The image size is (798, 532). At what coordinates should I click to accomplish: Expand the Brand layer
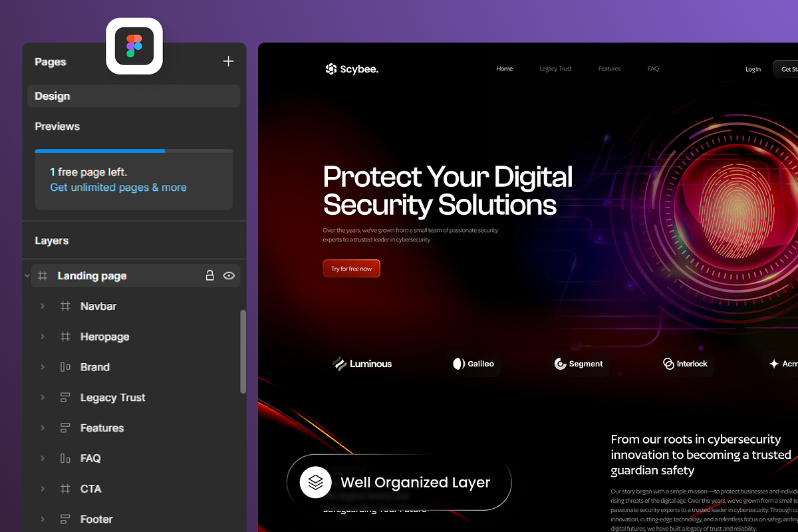click(x=43, y=367)
